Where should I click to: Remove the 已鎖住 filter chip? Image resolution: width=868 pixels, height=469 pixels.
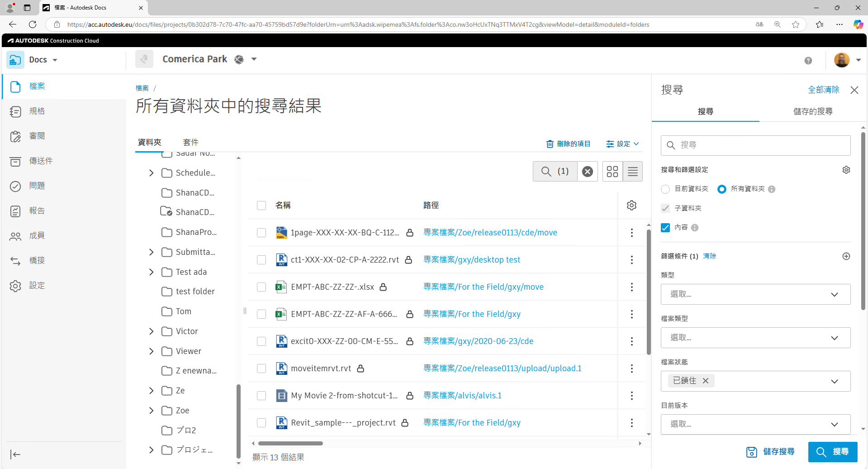pos(706,381)
